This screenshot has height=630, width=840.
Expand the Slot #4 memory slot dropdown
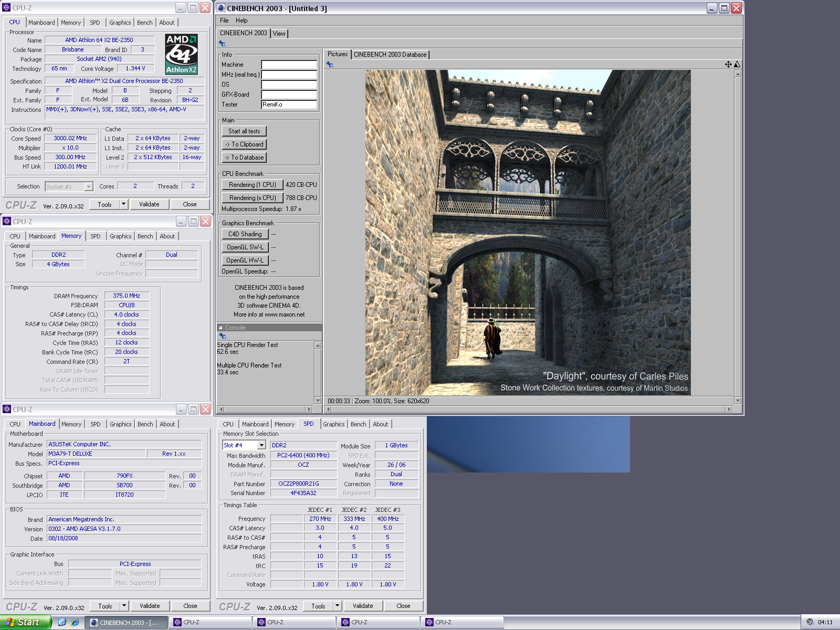261,445
